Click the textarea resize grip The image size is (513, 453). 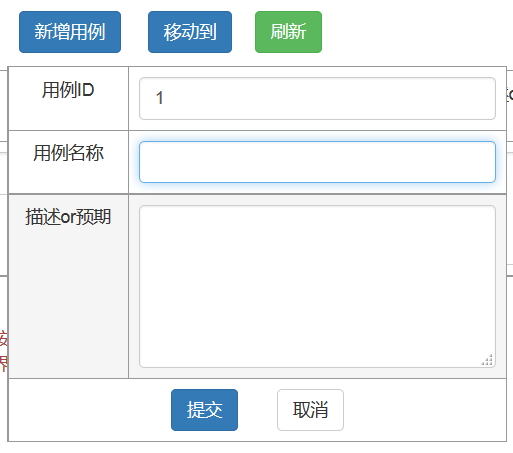(x=487, y=360)
